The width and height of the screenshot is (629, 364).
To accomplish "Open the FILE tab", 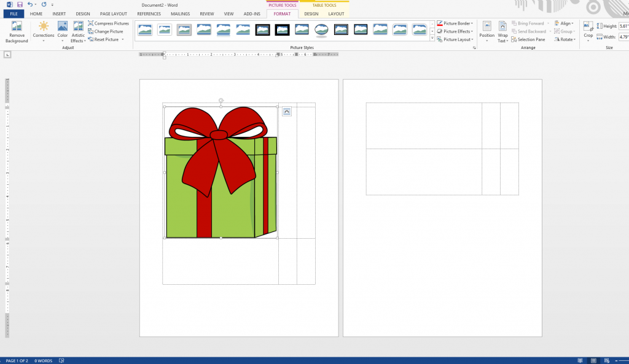I will [14, 14].
